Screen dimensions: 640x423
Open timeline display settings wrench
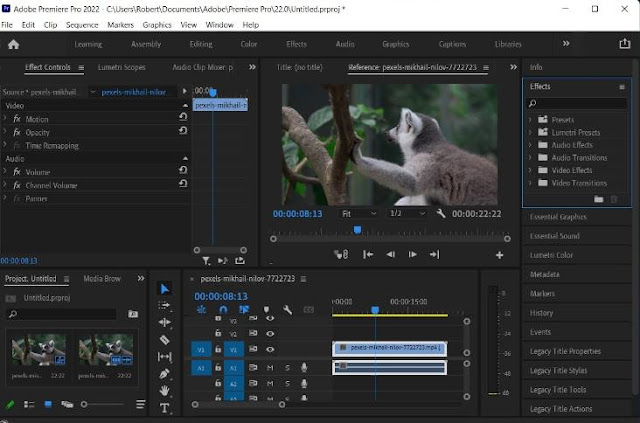pos(287,310)
